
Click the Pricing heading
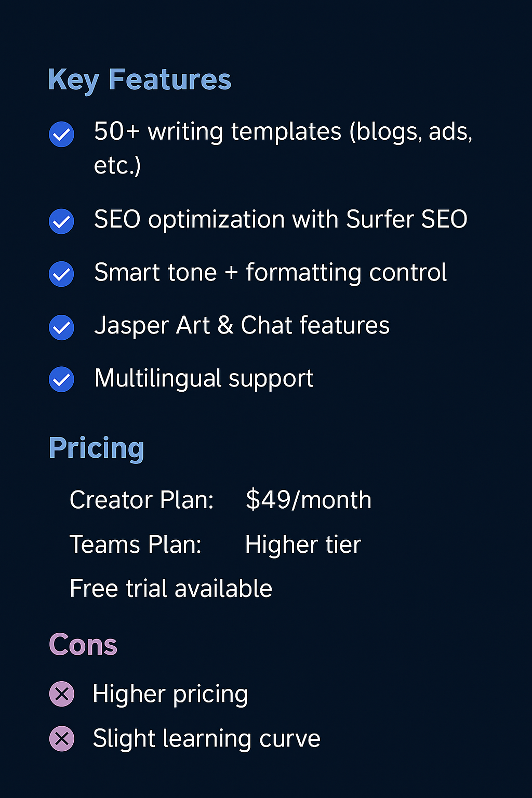(x=96, y=448)
